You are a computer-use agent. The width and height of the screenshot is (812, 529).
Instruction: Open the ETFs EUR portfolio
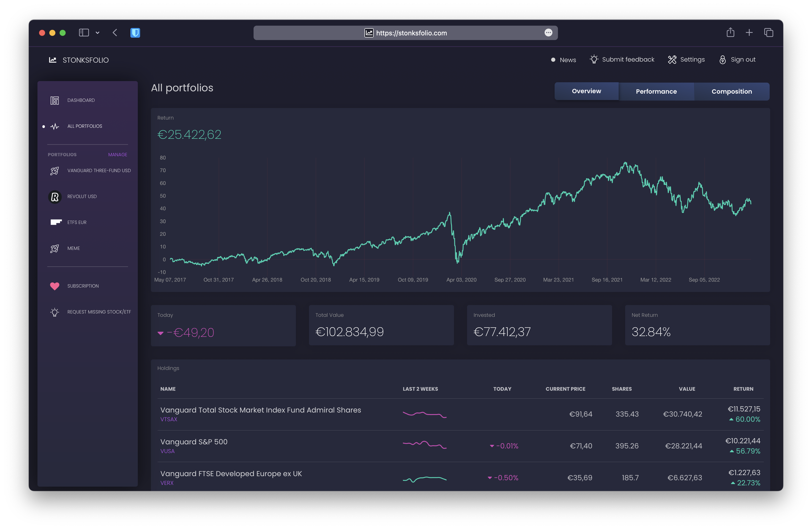click(77, 222)
